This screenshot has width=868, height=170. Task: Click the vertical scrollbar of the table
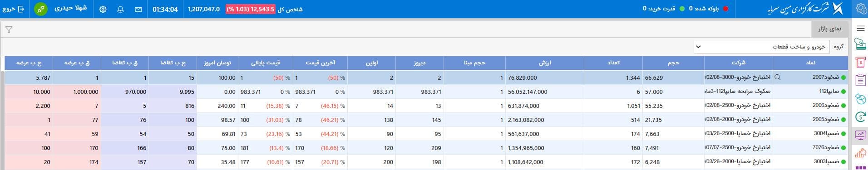tap(2, 120)
